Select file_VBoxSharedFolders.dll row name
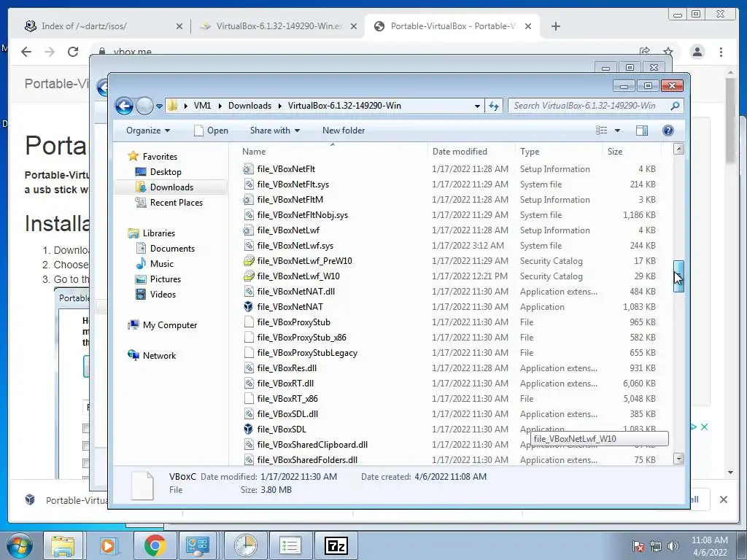747x560 pixels. [x=307, y=460]
